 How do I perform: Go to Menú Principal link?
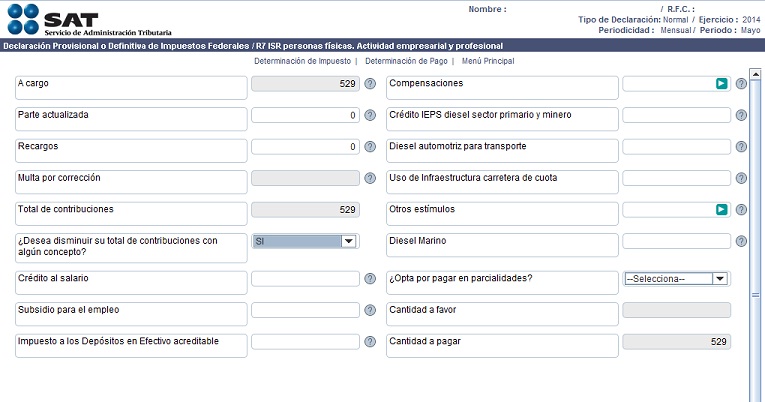488,61
